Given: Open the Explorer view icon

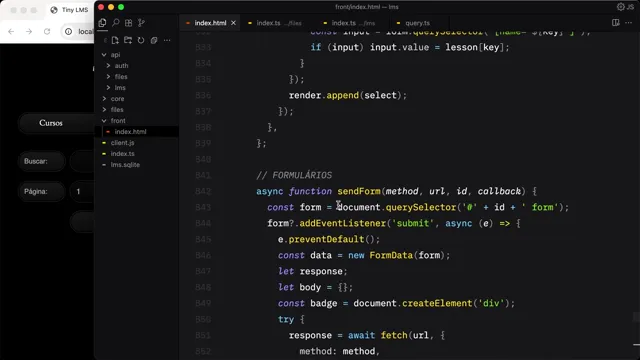Looking at the screenshot, I should pos(102,23).
